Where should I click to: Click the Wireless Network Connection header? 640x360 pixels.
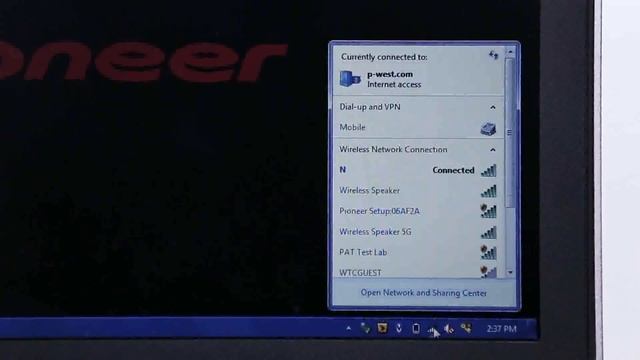(393, 149)
